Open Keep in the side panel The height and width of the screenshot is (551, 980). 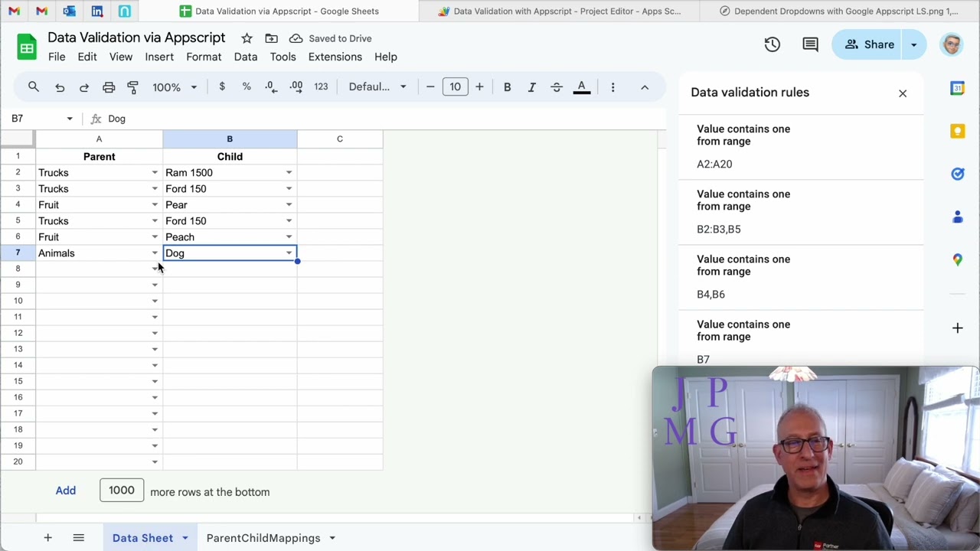(957, 131)
